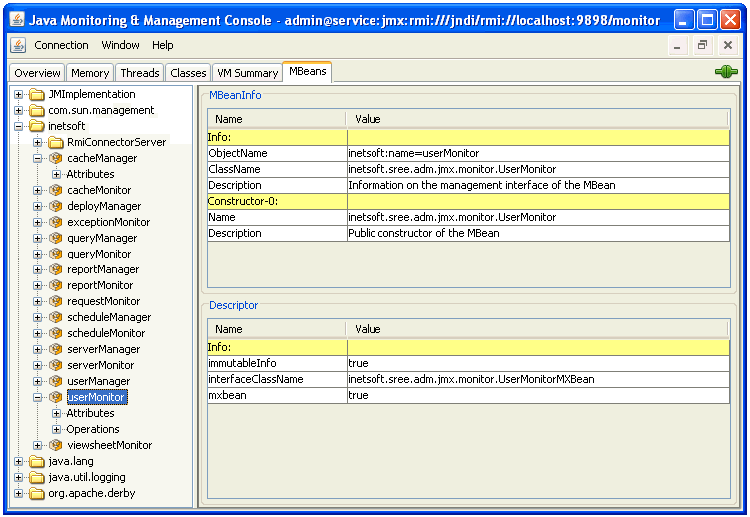Viewport: 750px width, 517px height.
Task: Click the reportManager MBean icon
Action: coord(56,269)
